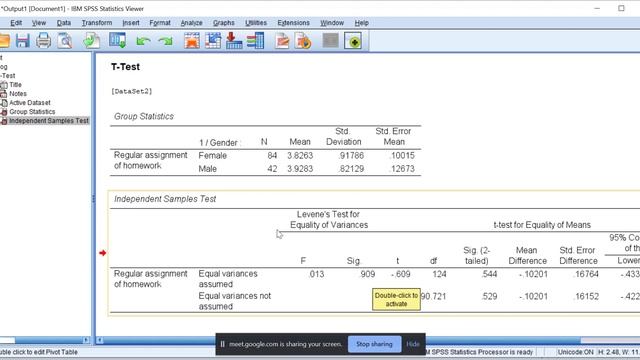
Task: Click Male N value 42
Action: coord(272,169)
